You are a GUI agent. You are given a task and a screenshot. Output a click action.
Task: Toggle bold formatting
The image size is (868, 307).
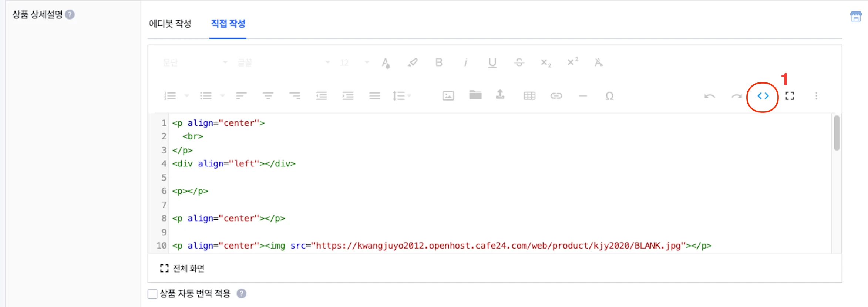[439, 63]
